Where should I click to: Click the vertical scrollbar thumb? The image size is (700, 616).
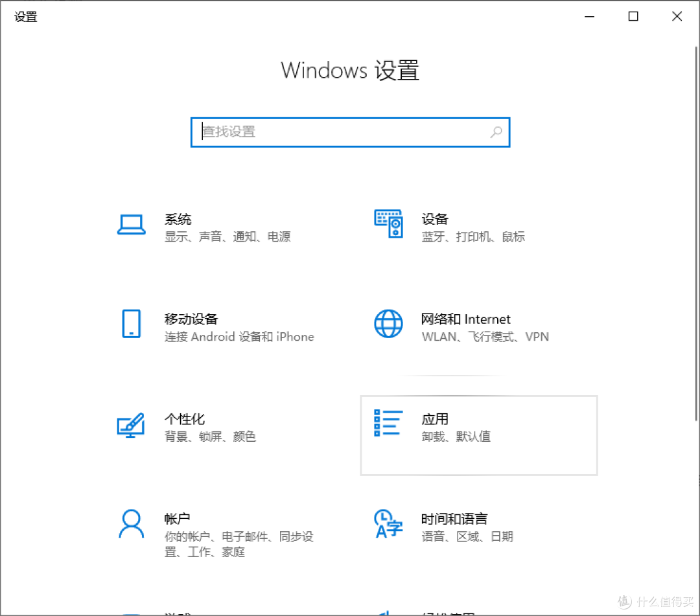coord(696,234)
